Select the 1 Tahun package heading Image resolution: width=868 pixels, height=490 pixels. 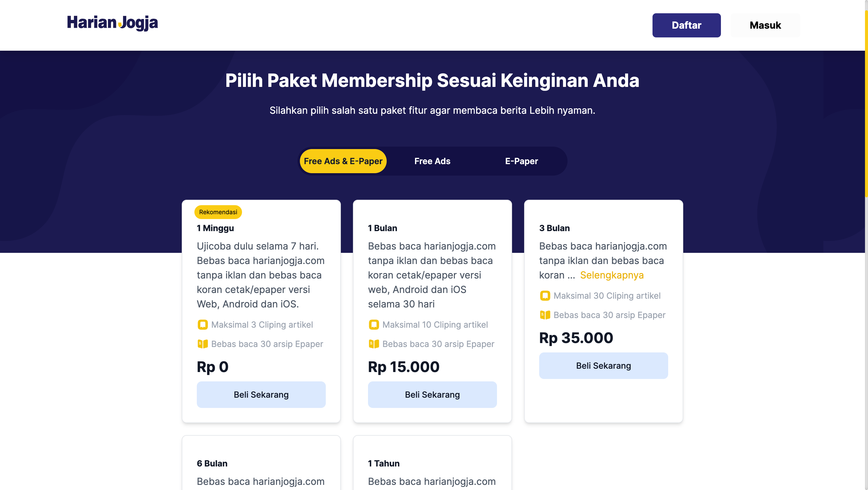point(383,463)
